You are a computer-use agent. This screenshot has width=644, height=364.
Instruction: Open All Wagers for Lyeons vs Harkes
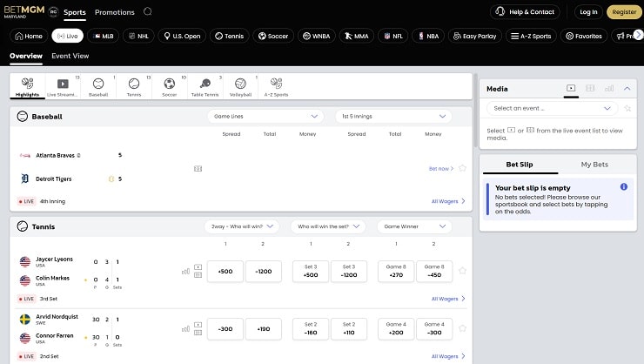click(448, 299)
